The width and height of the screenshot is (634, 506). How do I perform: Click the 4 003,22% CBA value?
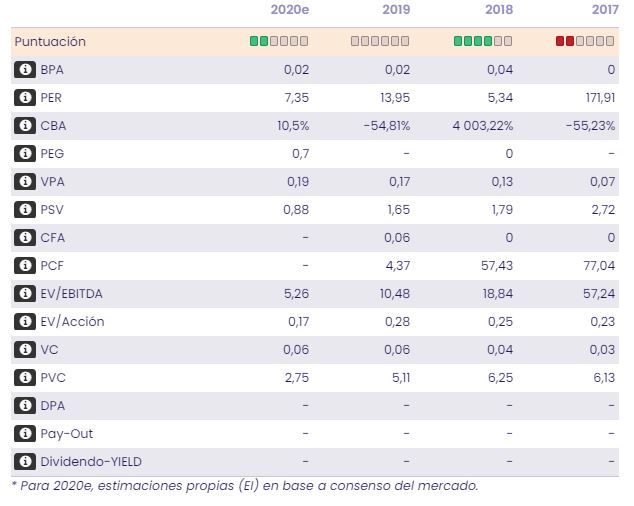[478, 126]
